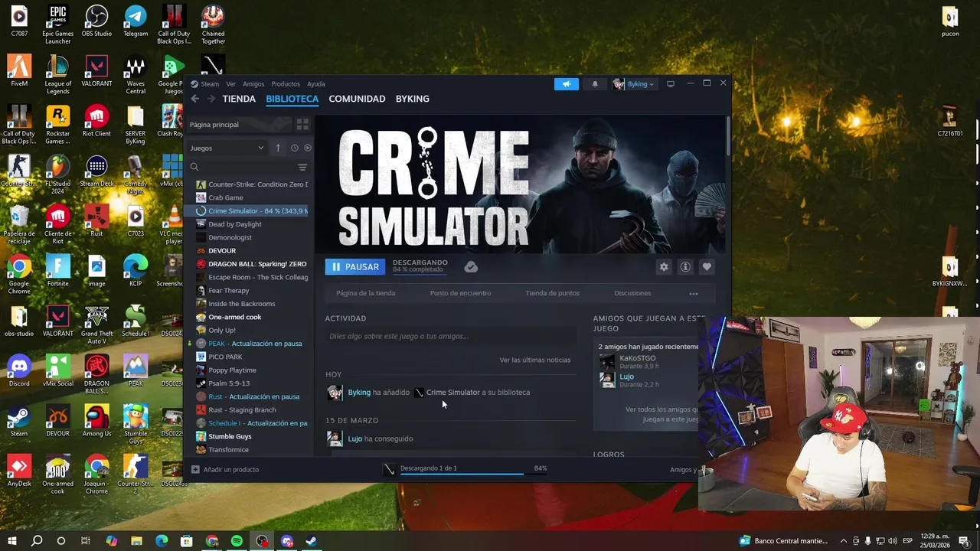The width and height of the screenshot is (980, 551).
Task: Open Tienda de puntos link
Action: pyautogui.click(x=552, y=293)
